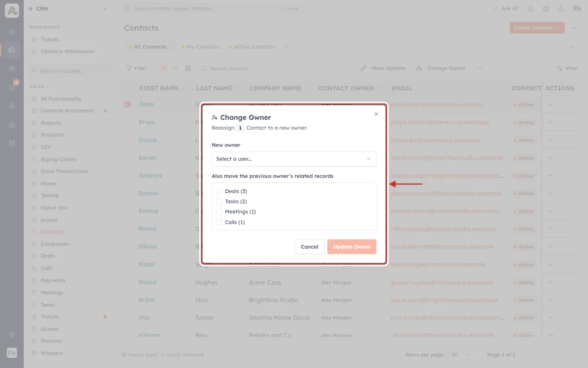The height and width of the screenshot is (368, 588).
Task: Open the New owner user dropdown
Action: click(x=294, y=159)
